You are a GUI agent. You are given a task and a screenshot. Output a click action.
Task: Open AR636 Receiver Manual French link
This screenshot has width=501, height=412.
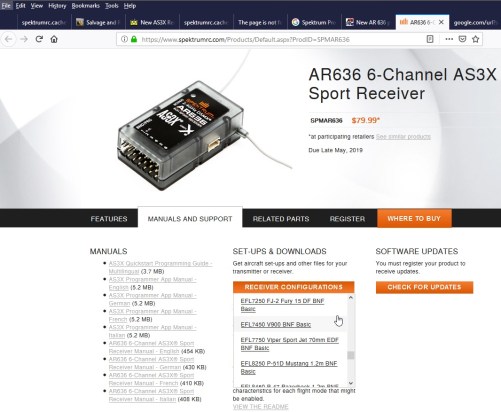point(151,379)
